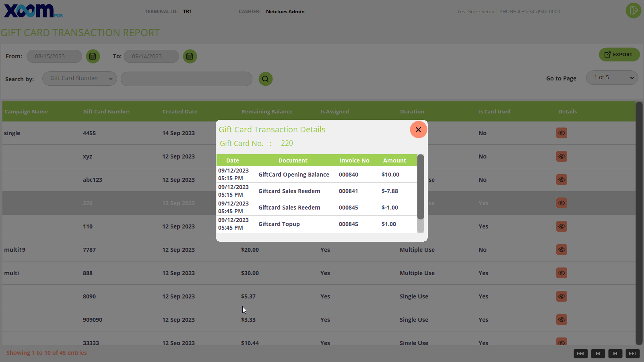This screenshot has height=362, width=644.
Task: Open the To date calendar picker
Action: point(190,56)
